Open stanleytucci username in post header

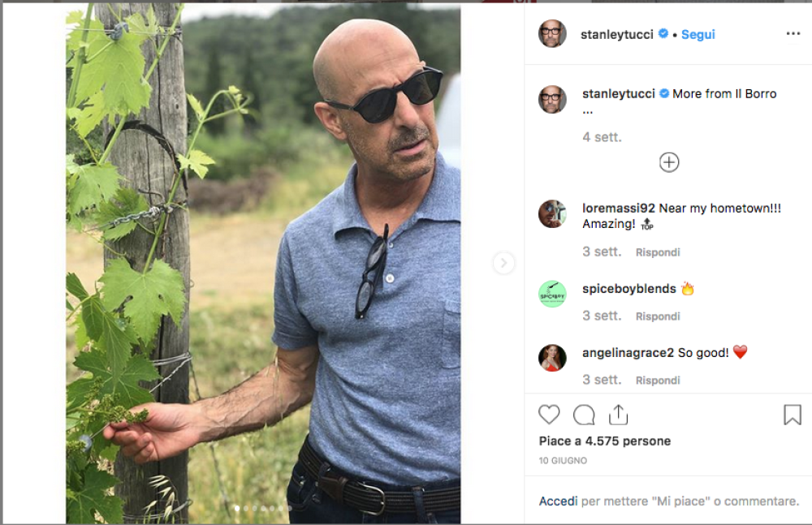[617, 34]
